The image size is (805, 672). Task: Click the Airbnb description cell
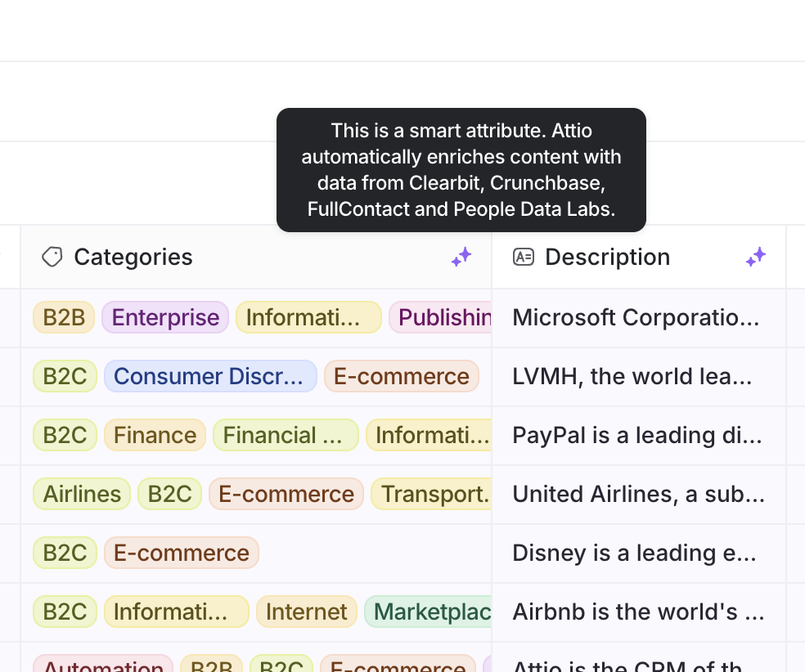tap(638, 612)
